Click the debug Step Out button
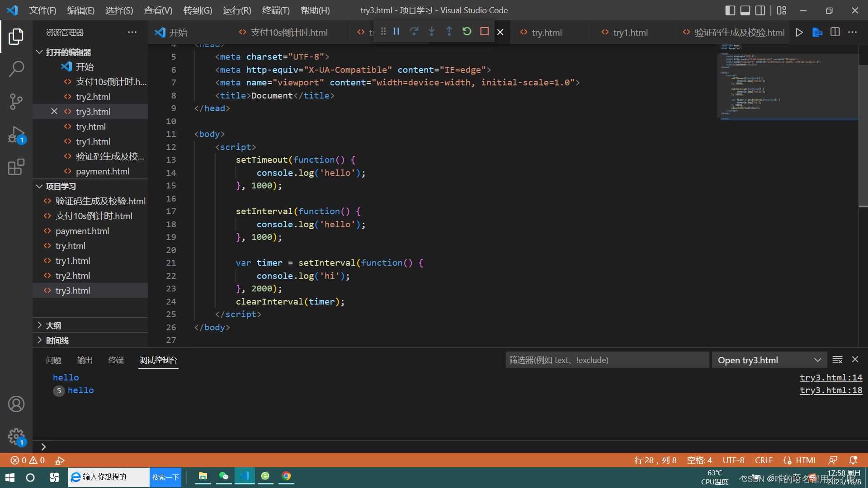Viewport: 868px width, 488px height. [x=449, y=31]
